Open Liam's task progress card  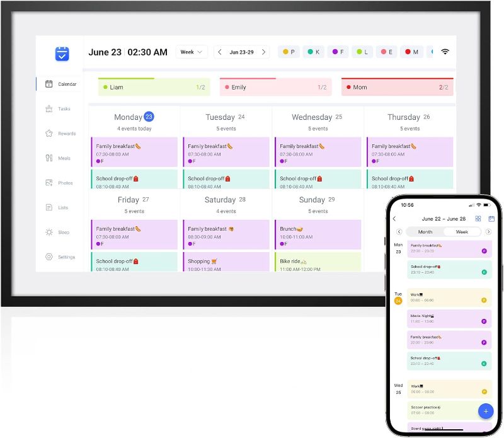point(154,87)
